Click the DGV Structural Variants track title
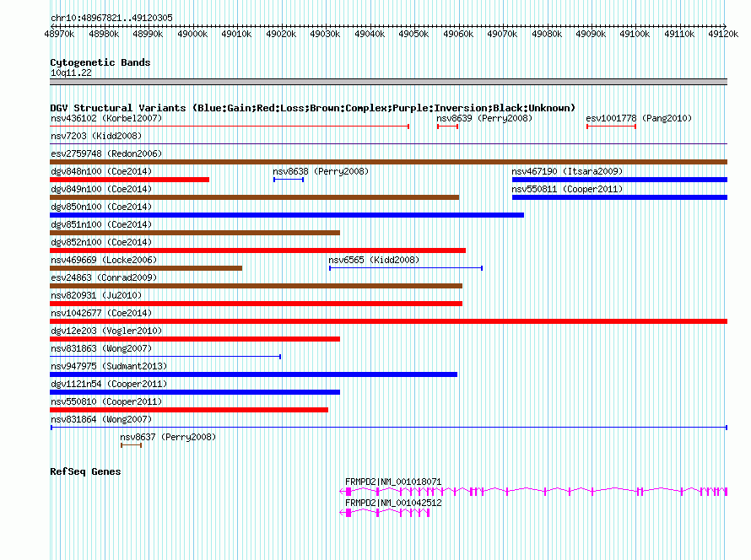 (312, 108)
